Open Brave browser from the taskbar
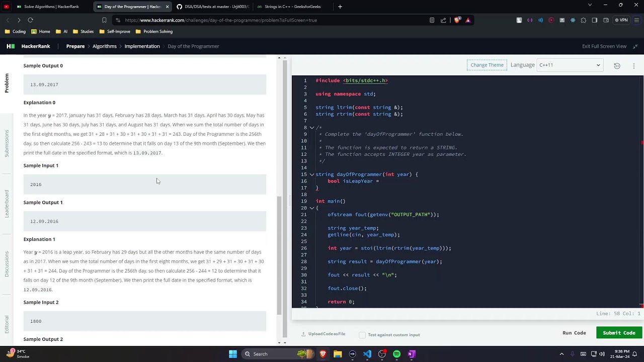This screenshot has height=362, width=644. click(x=323, y=354)
